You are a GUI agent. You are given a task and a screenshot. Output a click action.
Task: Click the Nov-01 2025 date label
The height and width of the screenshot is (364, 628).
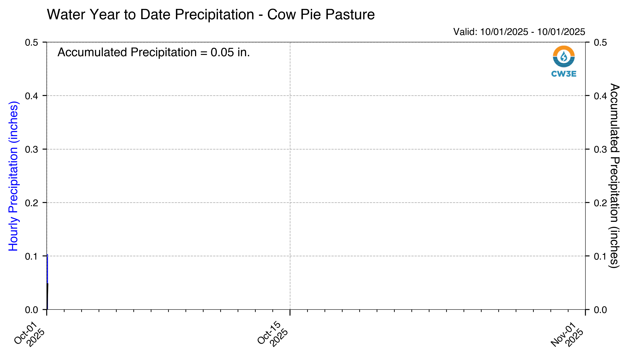[x=567, y=334]
